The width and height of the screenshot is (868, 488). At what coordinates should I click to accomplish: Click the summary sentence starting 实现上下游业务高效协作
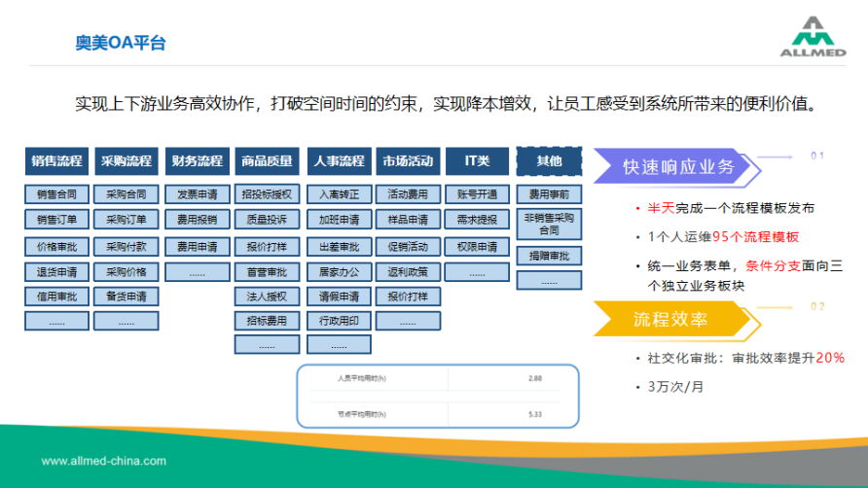point(448,103)
